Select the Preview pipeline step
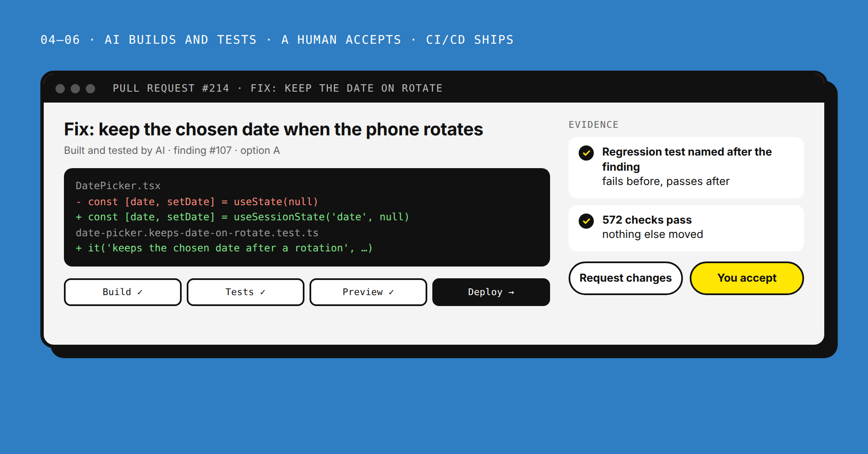This screenshot has width=868, height=454. pos(368,292)
